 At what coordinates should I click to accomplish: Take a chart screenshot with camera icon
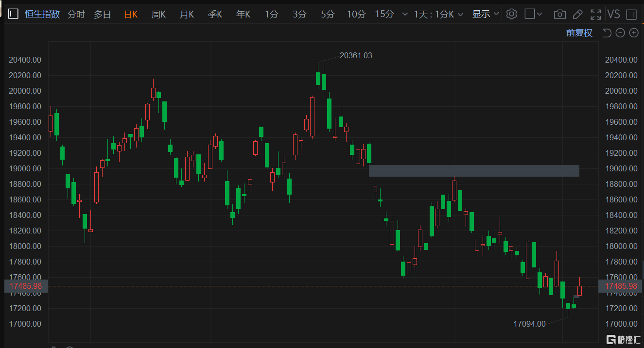(560, 15)
